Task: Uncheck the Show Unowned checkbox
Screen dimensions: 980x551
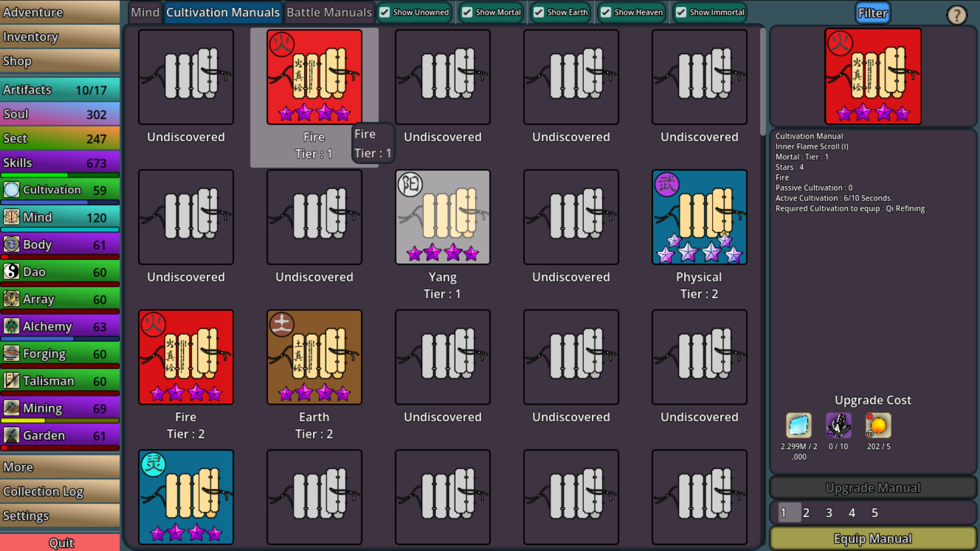Action: [384, 12]
